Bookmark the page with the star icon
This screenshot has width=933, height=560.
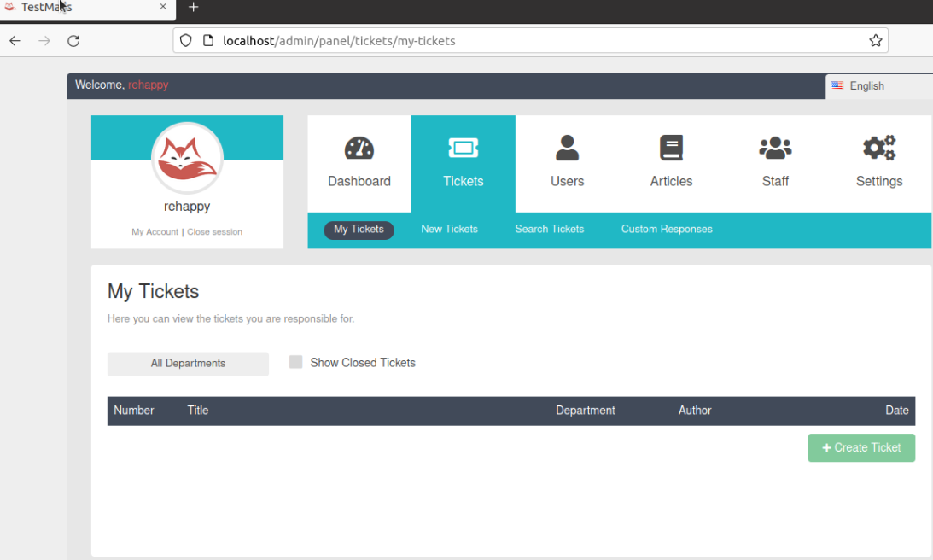pos(876,40)
